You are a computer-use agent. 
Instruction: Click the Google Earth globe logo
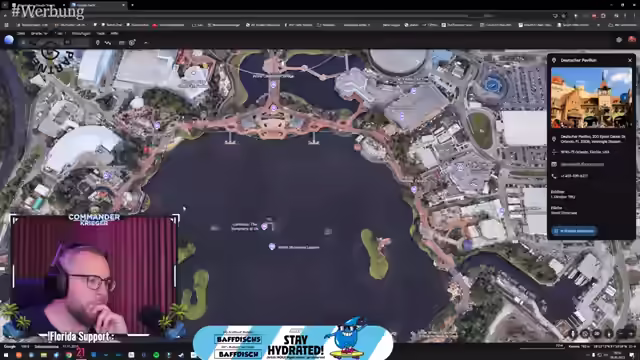(x=9, y=40)
